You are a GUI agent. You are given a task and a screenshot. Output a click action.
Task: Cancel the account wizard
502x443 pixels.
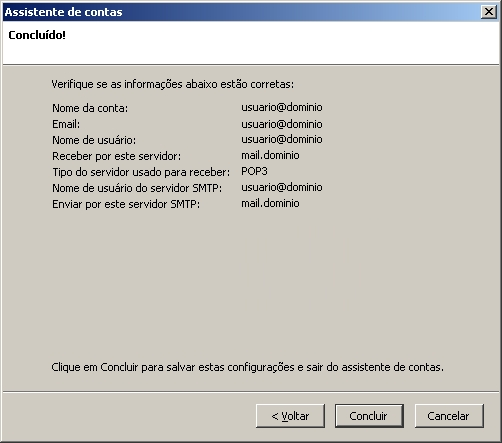449,416
